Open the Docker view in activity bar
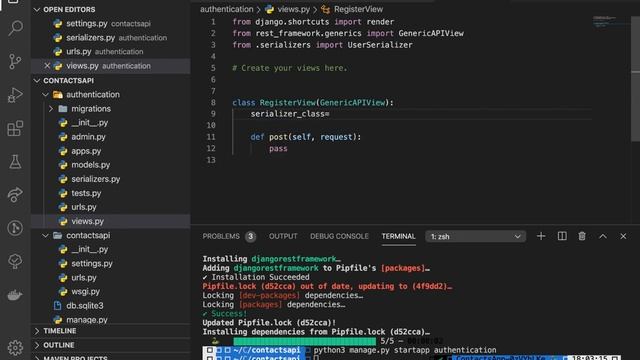This screenshot has height=360, width=640. tap(15, 295)
